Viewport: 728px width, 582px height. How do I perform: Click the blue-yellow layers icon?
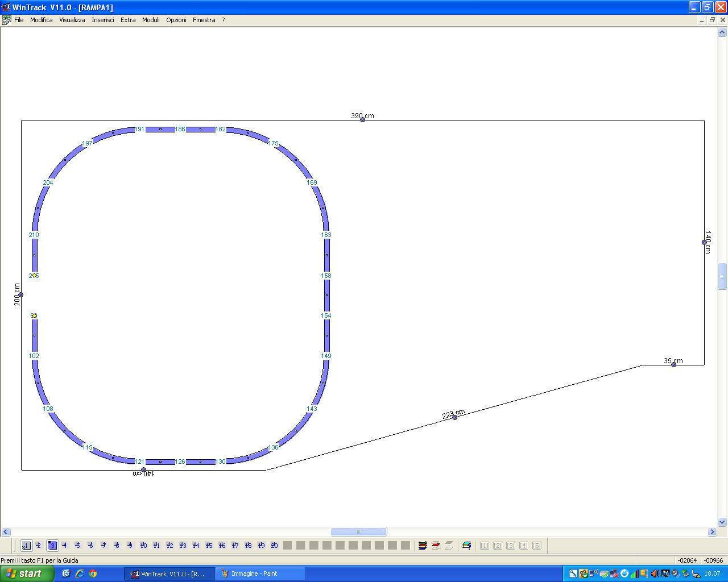point(466,546)
